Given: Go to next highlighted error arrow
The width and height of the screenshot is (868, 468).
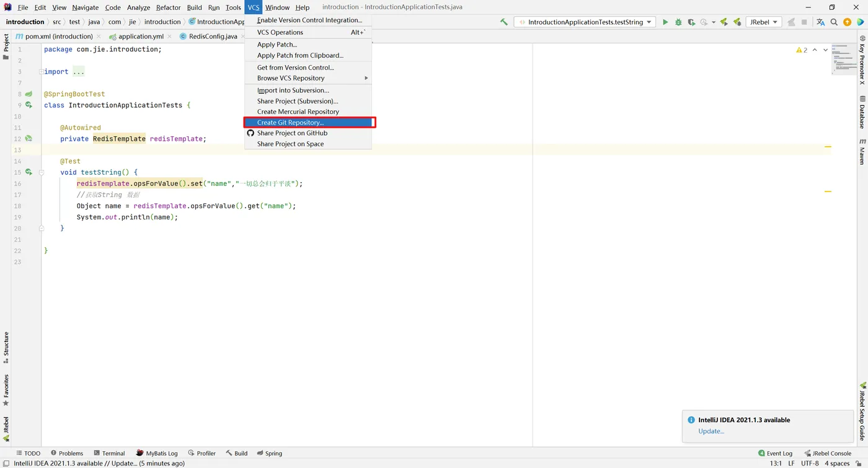Looking at the screenshot, I should [x=825, y=50].
